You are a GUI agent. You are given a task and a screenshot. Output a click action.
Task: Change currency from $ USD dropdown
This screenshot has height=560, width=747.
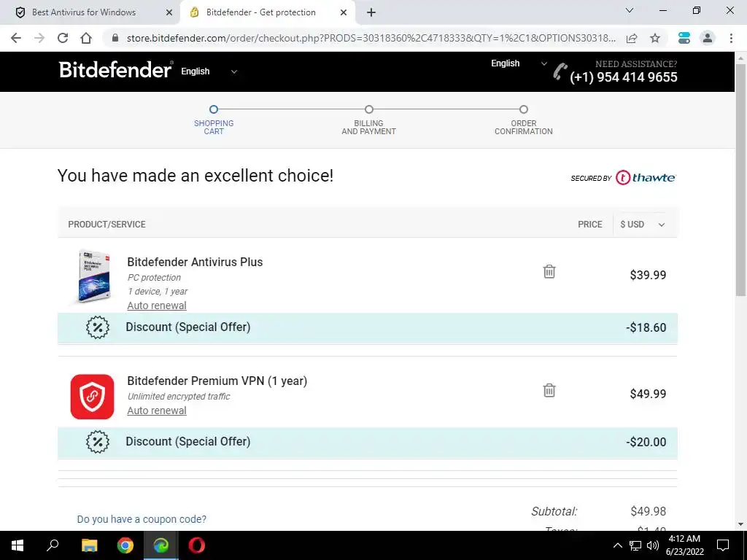pyautogui.click(x=642, y=225)
